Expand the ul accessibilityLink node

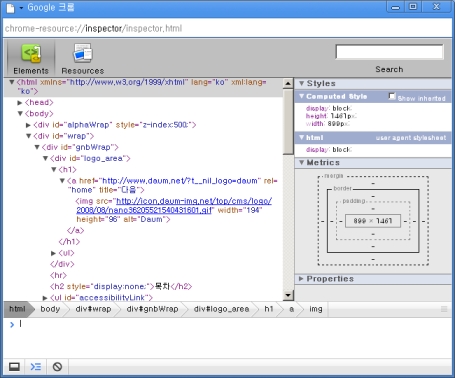coord(45,298)
